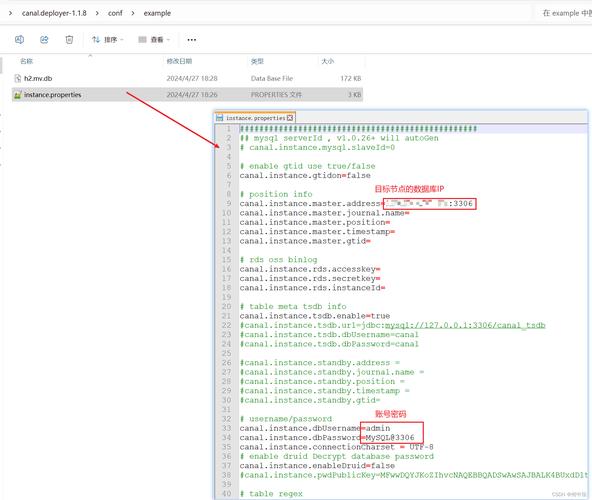The width and height of the screenshot is (592, 500).
Task: Expand chevron before canal.deployer-1.1.8 breadcrumb
Action: (10, 13)
